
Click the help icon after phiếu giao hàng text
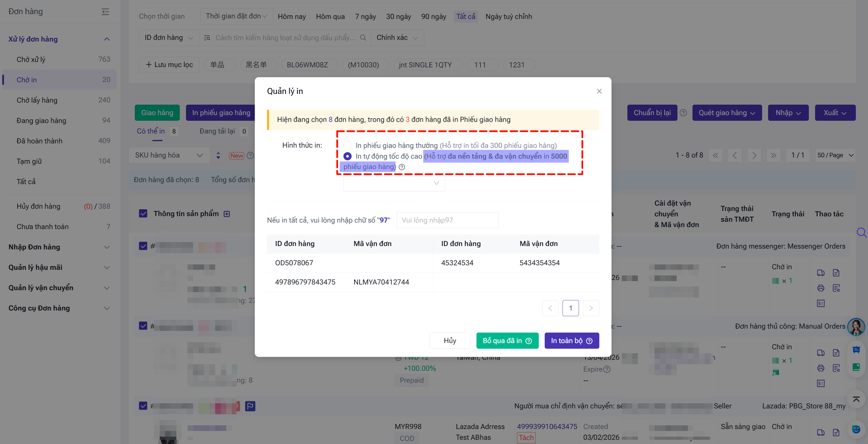pyautogui.click(x=402, y=167)
